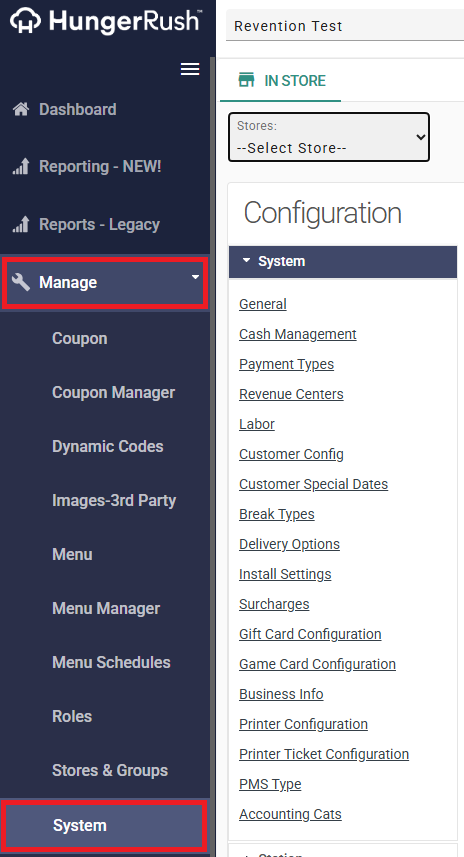Open the Printer Ticket Configuration link

(x=324, y=754)
